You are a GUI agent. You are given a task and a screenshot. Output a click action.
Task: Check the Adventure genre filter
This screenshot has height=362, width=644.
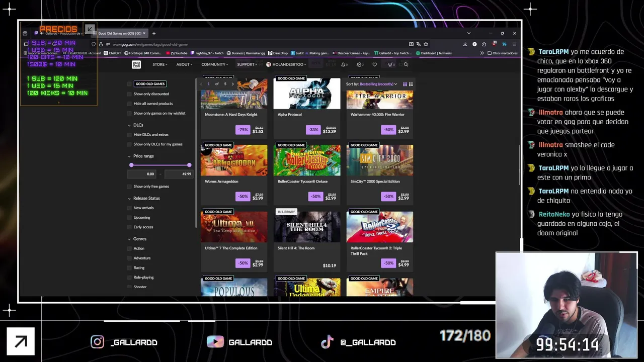(x=129, y=258)
